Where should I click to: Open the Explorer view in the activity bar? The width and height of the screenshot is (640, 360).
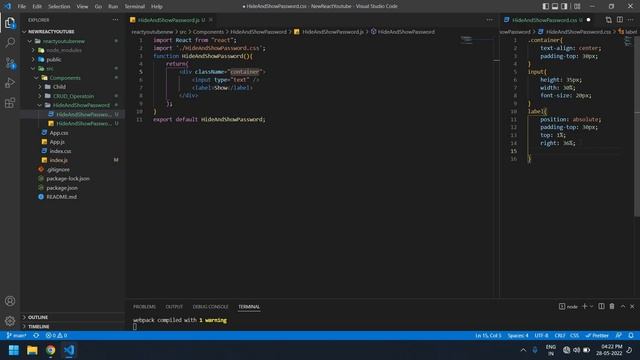pyautogui.click(x=10, y=23)
